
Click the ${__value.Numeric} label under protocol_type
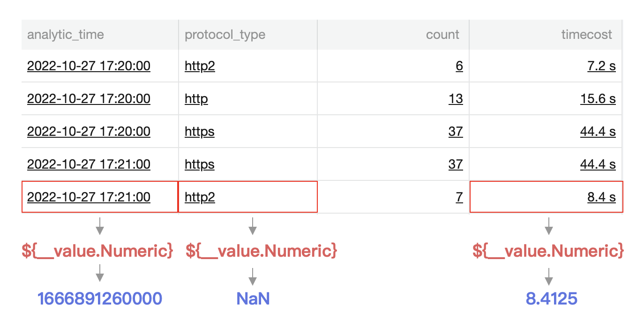261,251
